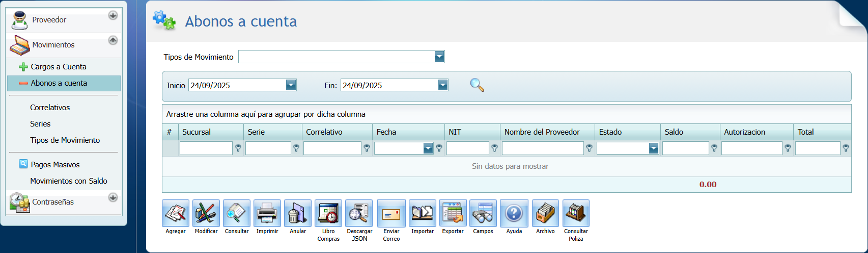868x253 pixels.
Task: Select Cargos a Cuenta in sidebar
Action: pyautogui.click(x=58, y=67)
